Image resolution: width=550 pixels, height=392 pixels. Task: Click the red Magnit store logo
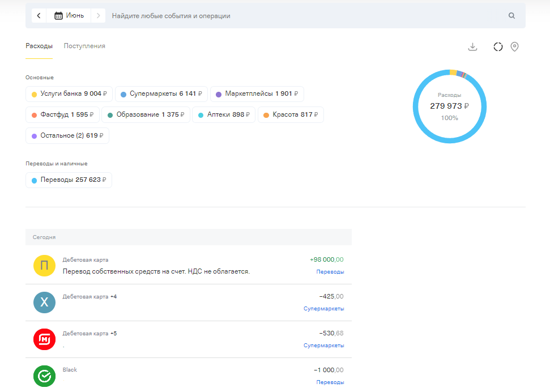44,339
